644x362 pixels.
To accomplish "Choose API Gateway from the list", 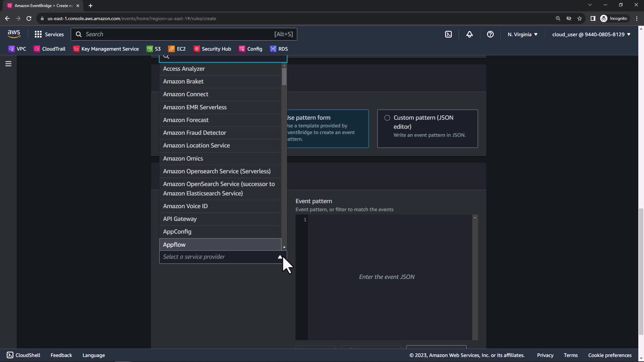I will tap(180, 219).
